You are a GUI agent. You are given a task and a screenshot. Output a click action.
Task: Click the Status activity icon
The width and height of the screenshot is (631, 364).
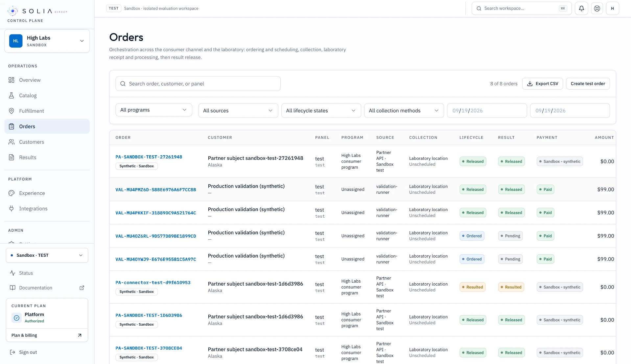(12, 273)
